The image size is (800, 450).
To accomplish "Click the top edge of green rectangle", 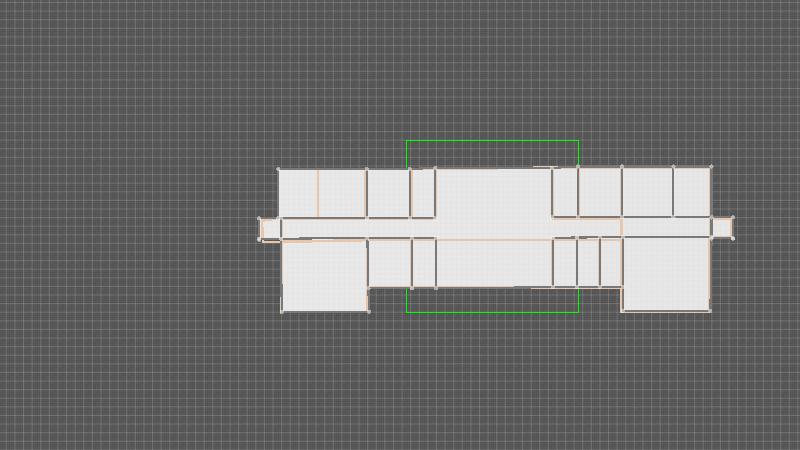I will (492, 141).
